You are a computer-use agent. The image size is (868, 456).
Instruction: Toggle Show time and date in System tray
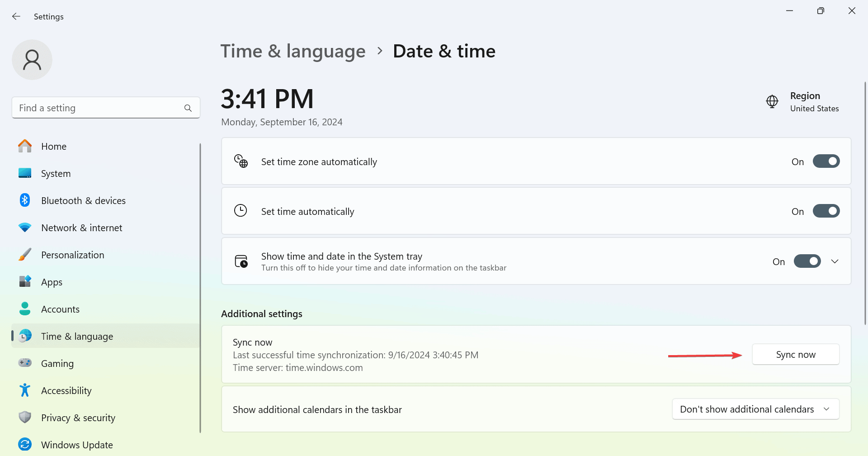coord(807,261)
